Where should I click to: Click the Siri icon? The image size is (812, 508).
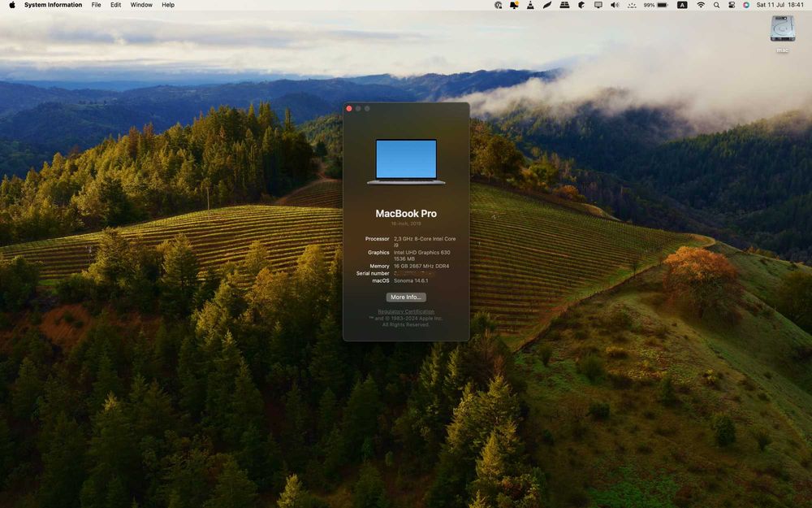click(746, 5)
